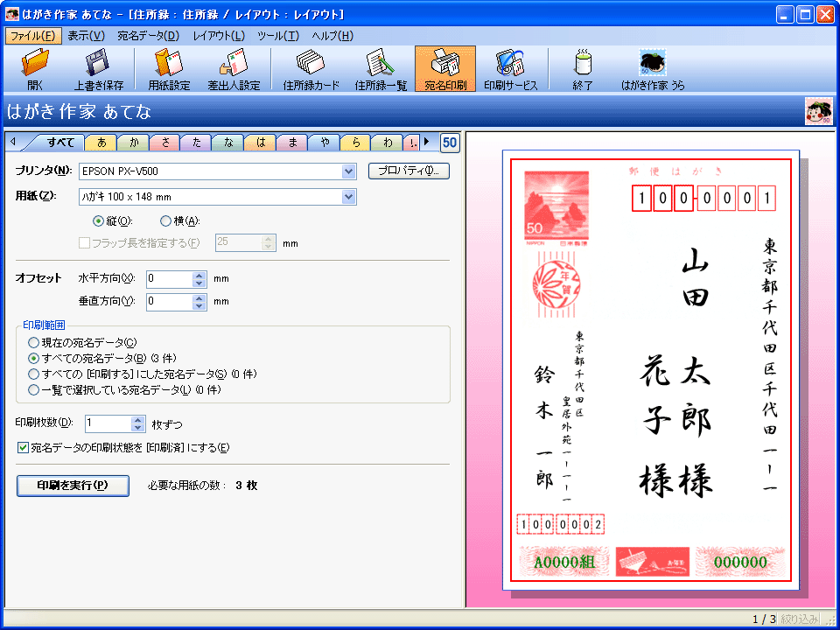The height and width of the screenshot is (630, 840).
Task: Open the ファイル menu
Action: [33, 36]
